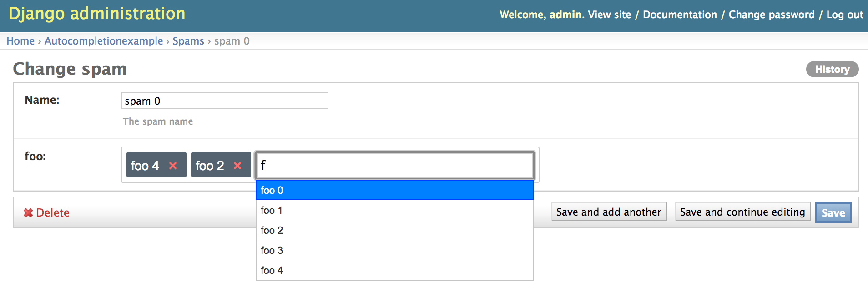This screenshot has width=868, height=293.
Task: Go to Autocompletionexample app page
Action: click(104, 41)
